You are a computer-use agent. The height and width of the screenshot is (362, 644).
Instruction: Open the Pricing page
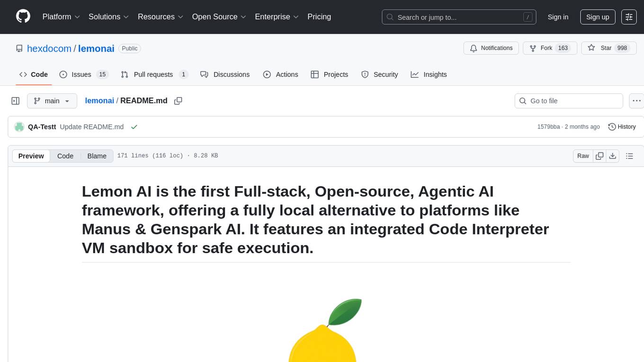click(319, 17)
